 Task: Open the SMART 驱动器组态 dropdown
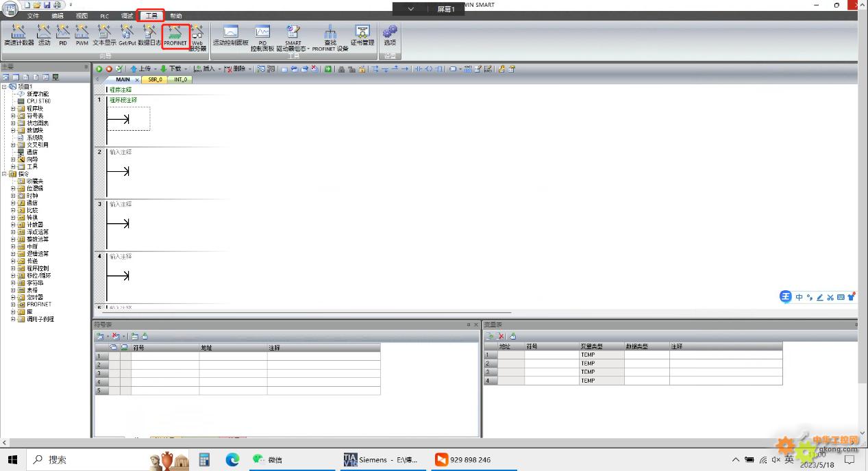[x=293, y=38]
